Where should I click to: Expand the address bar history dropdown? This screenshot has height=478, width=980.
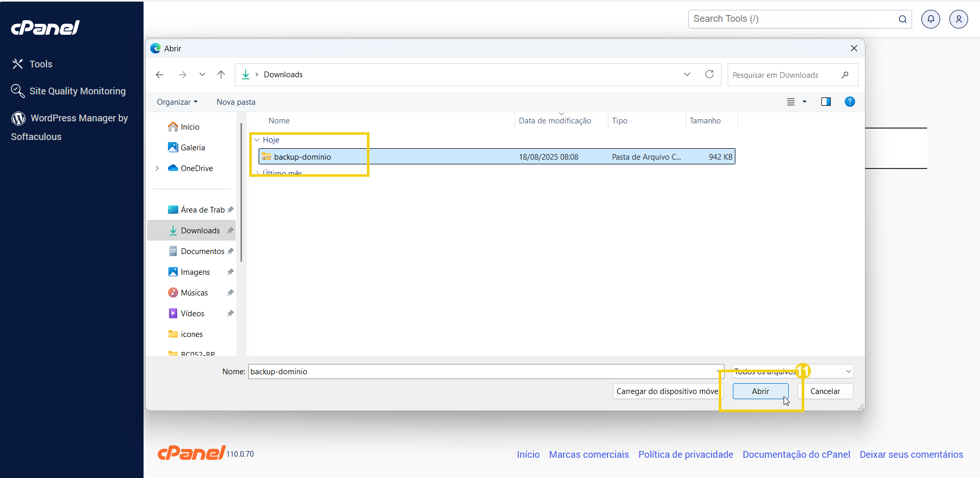tap(687, 75)
